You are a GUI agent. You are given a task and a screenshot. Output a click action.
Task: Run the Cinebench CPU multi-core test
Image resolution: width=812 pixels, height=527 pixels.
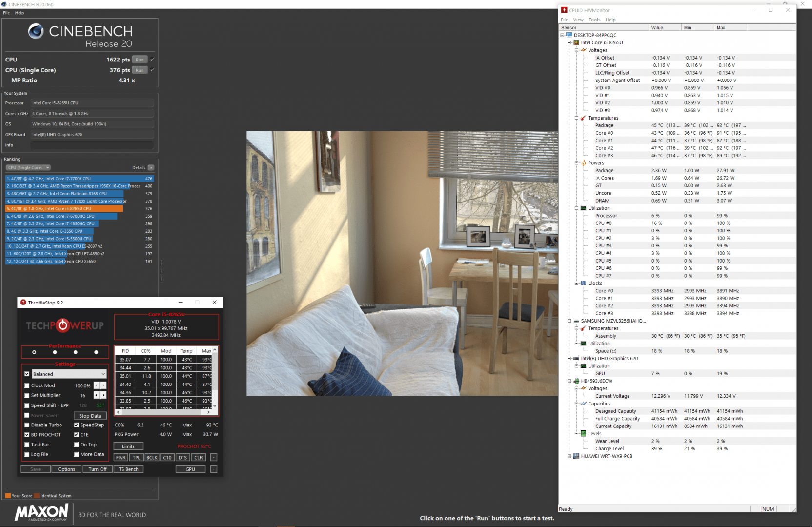[140, 60]
